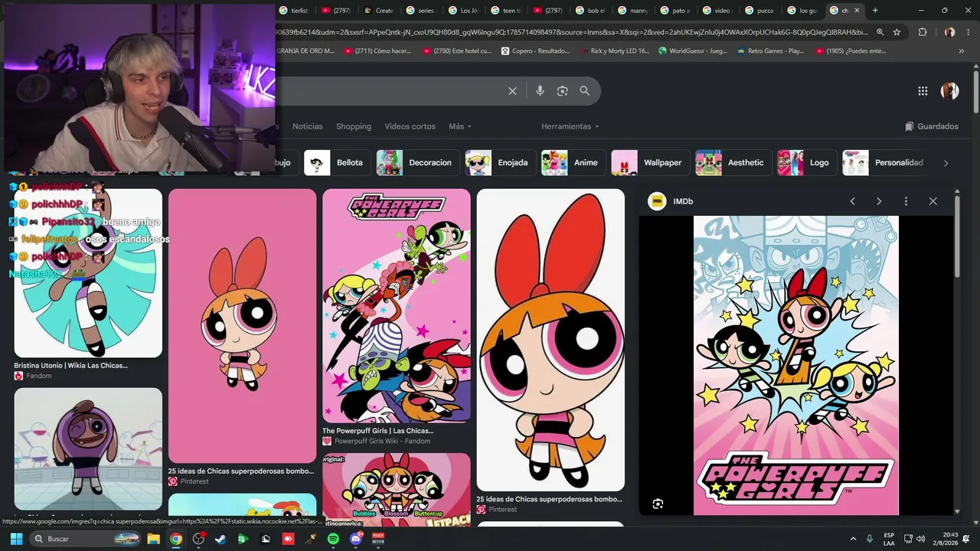Open Steam from the taskbar
This screenshot has width=980, height=551.
pyautogui.click(x=220, y=539)
